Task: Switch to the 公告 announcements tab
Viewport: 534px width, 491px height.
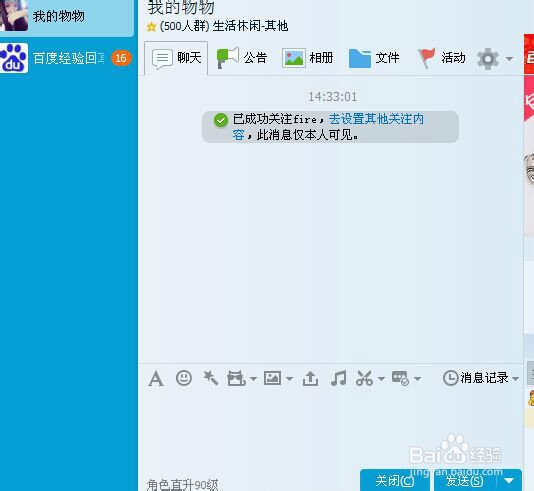Action: 242,58
